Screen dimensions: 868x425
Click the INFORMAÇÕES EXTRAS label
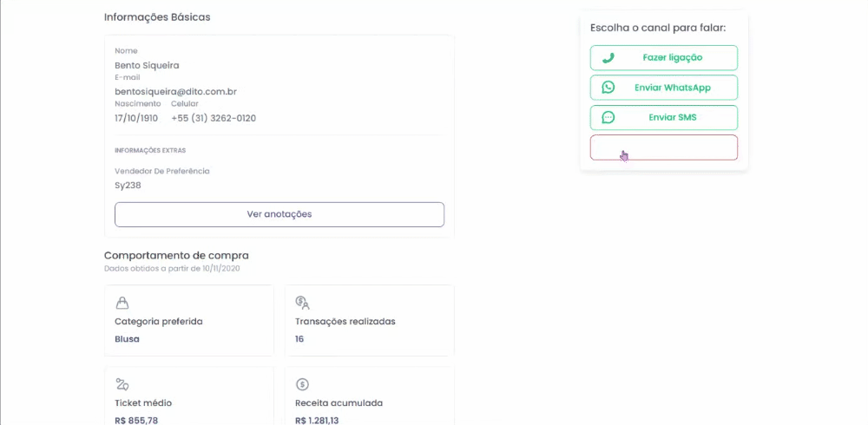pyautogui.click(x=150, y=151)
